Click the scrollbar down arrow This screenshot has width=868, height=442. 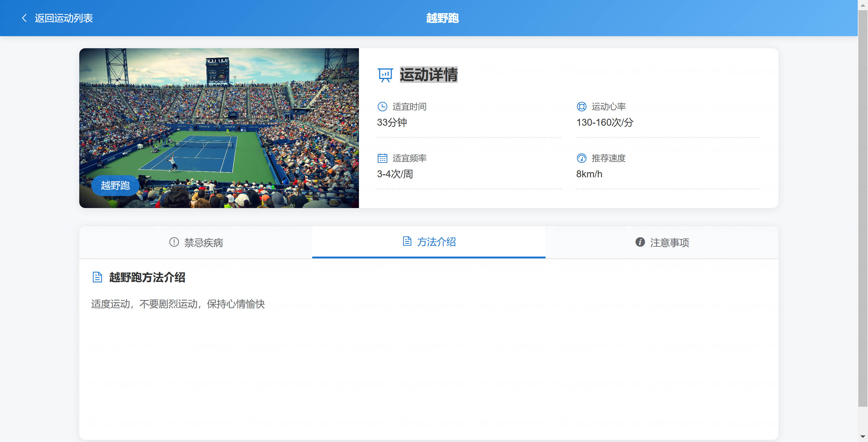pyautogui.click(x=863, y=437)
